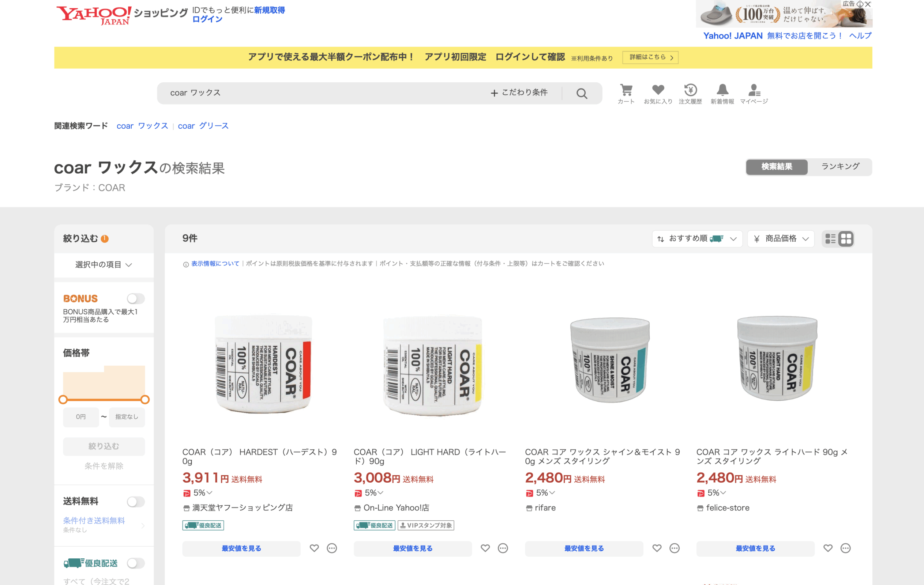Toggle the 優良配送 filter switch
The image size is (924, 585).
coord(135,563)
